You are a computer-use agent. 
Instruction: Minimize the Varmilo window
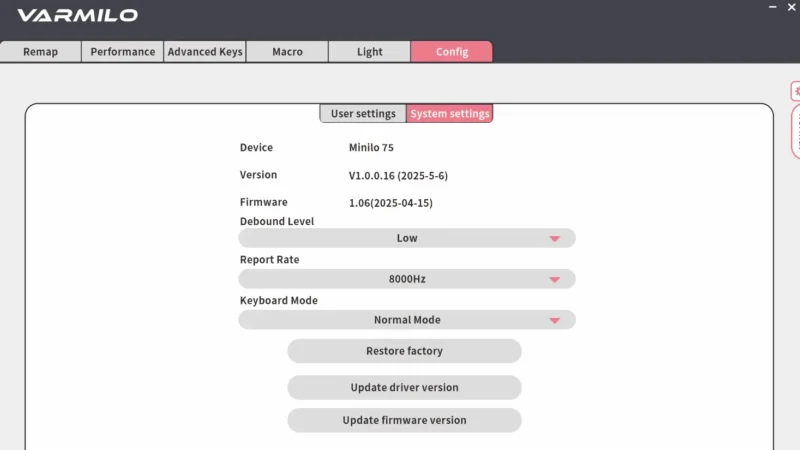click(772, 7)
